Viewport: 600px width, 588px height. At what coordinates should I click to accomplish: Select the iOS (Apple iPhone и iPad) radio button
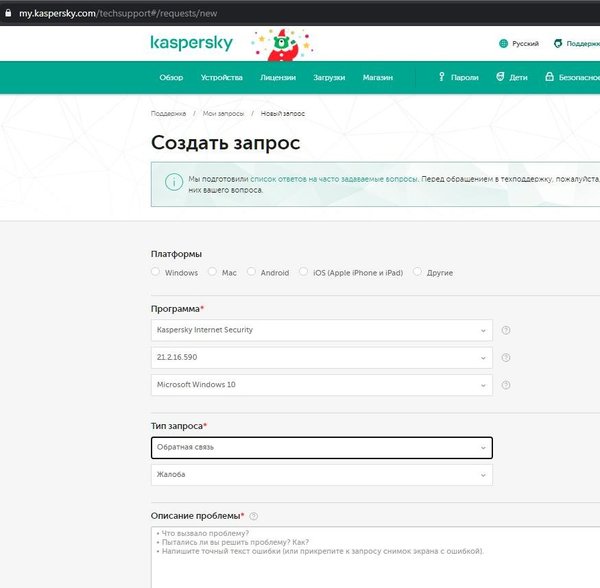click(x=303, y=272)
